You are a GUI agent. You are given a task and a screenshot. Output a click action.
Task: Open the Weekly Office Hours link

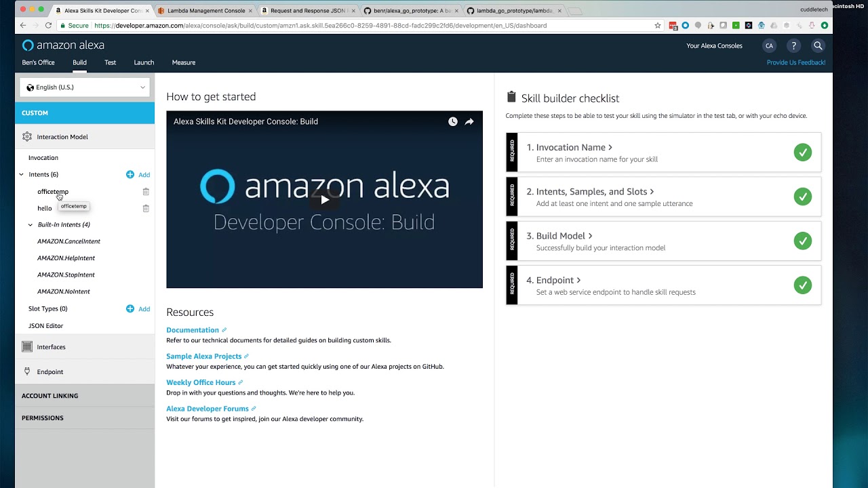click(x=201, y=382)
